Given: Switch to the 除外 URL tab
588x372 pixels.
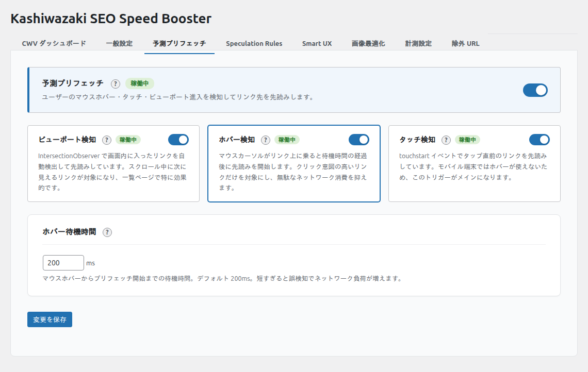Looking at the screenshot, I should pyautogui.click(x=465, y=43).
